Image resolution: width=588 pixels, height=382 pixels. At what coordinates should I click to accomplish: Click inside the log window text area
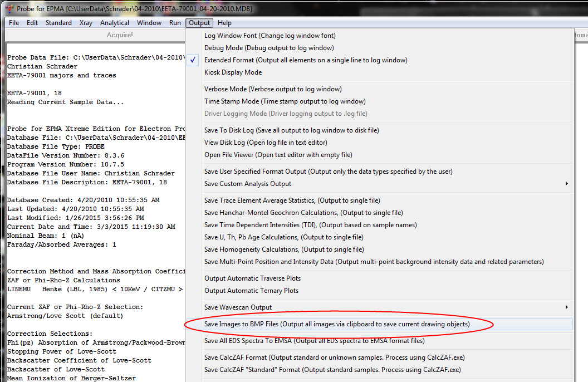95,234
